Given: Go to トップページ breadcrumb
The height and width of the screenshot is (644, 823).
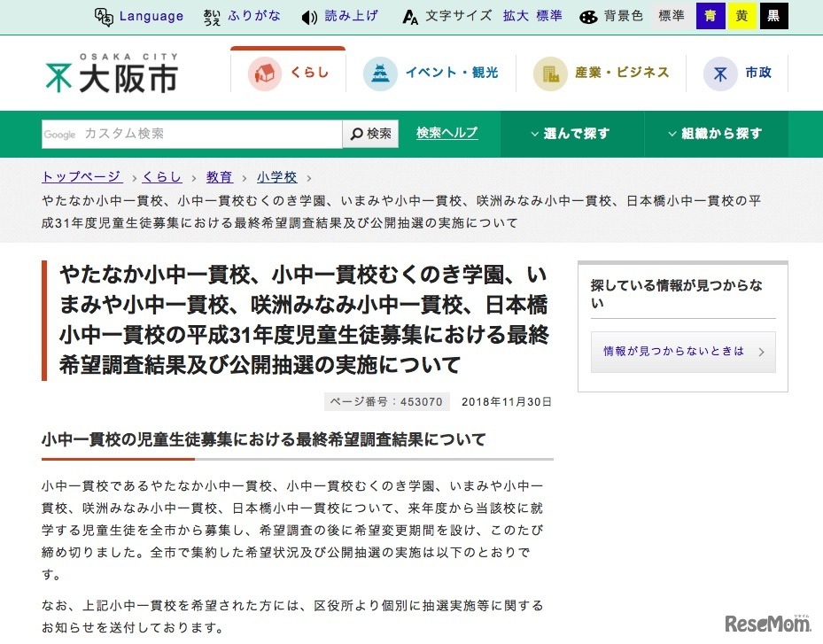Looking at the screenshot, I should pos(82,177).
